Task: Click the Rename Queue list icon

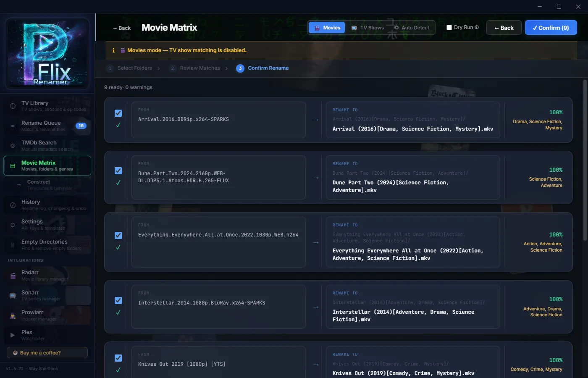Action: coord(13,126)
